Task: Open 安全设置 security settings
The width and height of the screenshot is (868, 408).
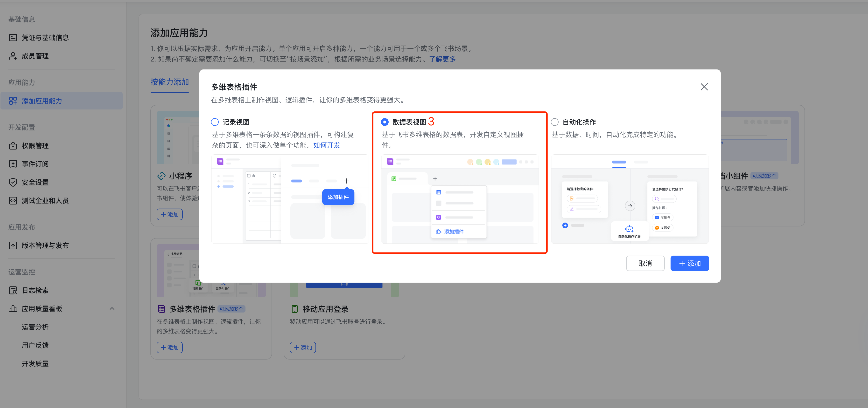Action: [x=35, y=182]
